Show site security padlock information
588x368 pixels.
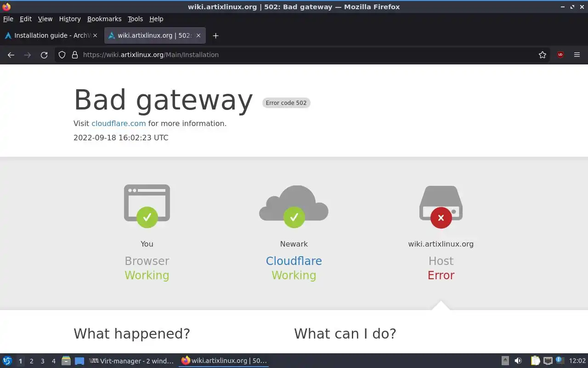tap(75, 55)
